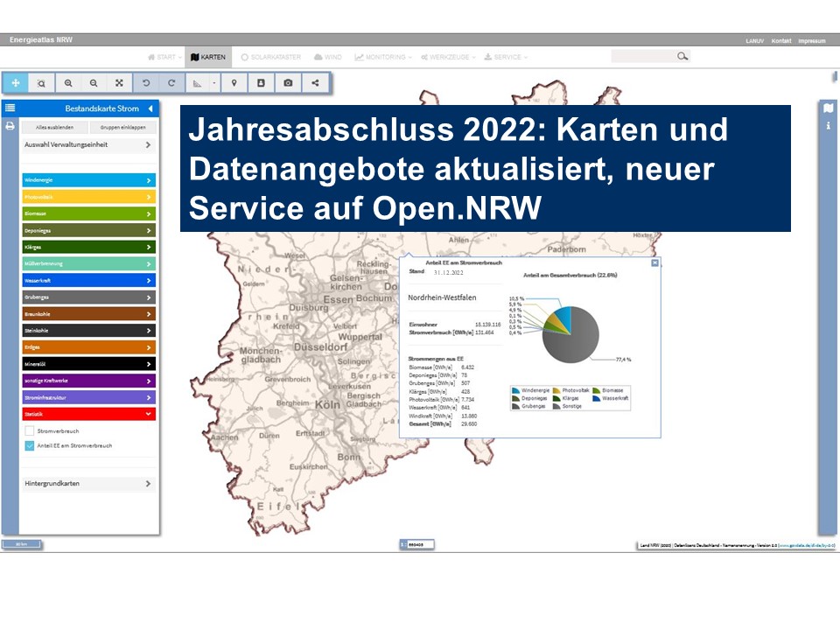This screenshot has width=840, height=630.
Task: Open measure tool dropdown arrow
Action: click(214, 83)
